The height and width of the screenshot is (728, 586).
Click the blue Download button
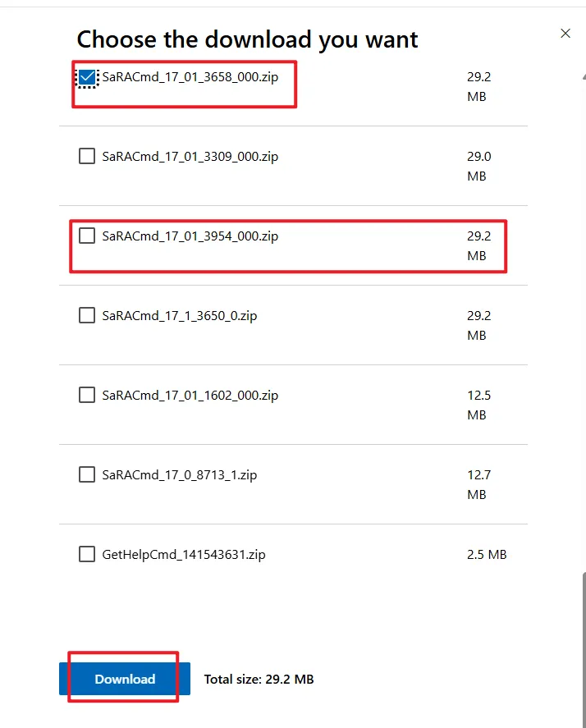click(x=125, y=679)
